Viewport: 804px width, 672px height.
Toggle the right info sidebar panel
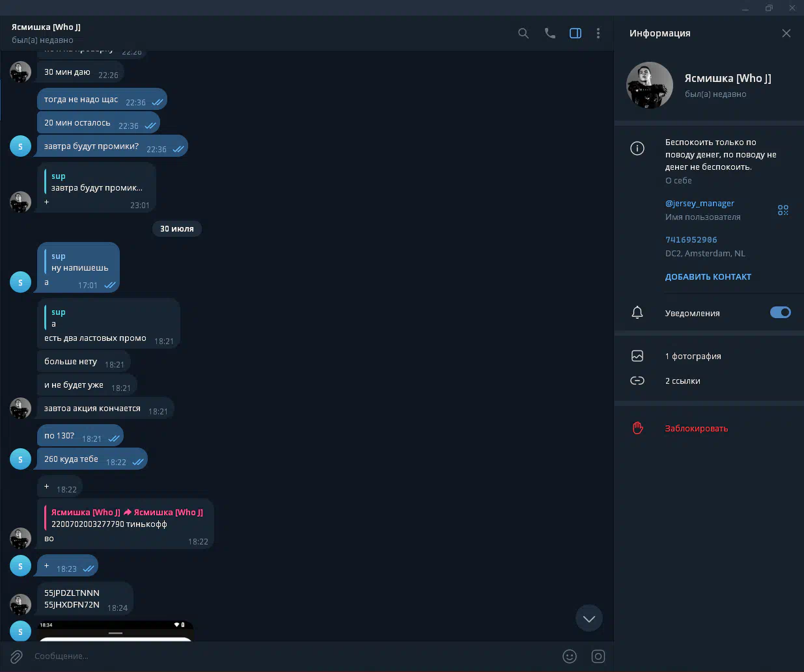pos(575,33)
